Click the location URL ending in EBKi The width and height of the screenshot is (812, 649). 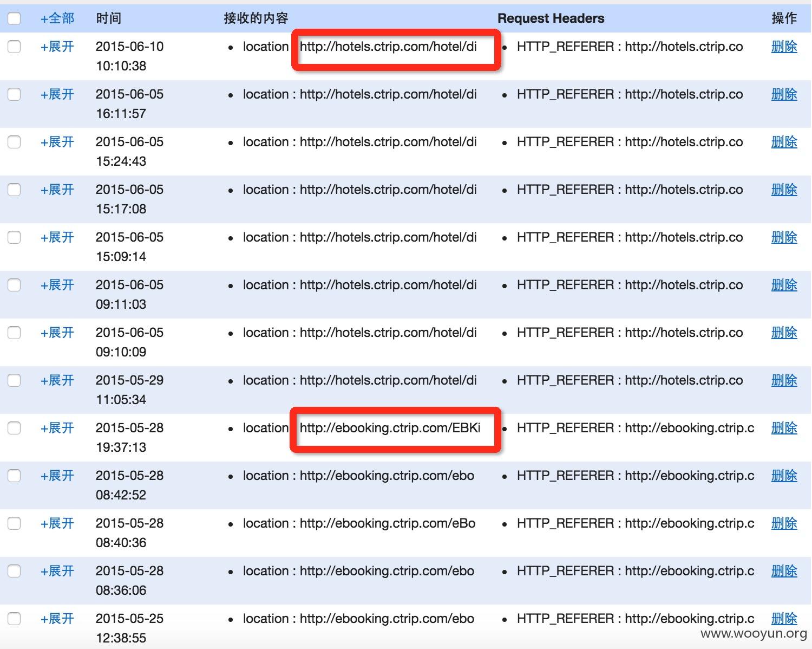point(390,428)
